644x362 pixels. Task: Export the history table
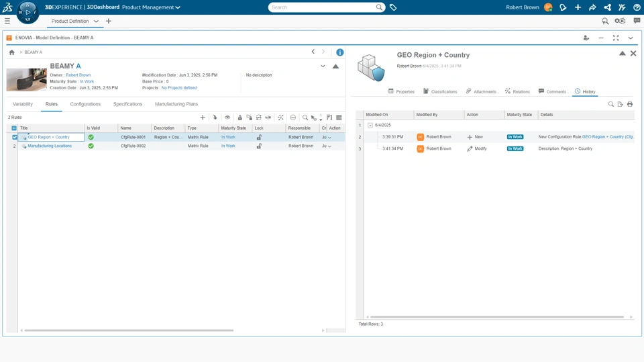point(620,104)
